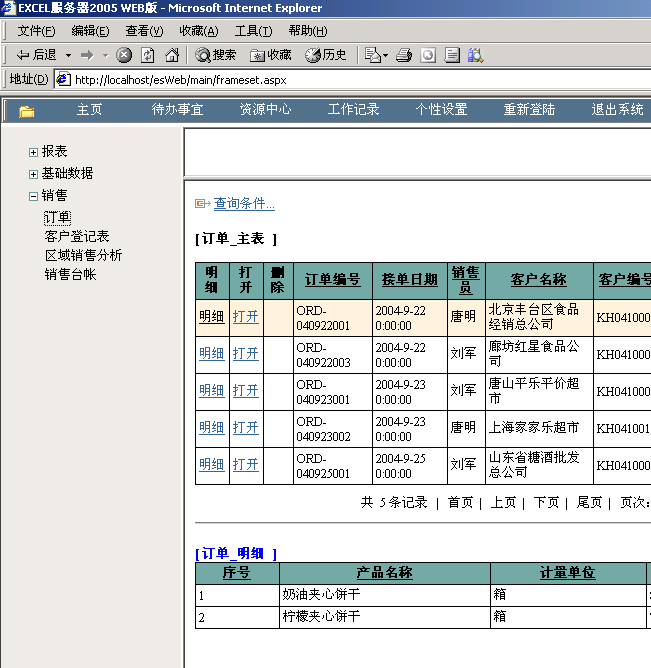
Task: Click the Print icon in toolbar
Action: coord(404,55)
